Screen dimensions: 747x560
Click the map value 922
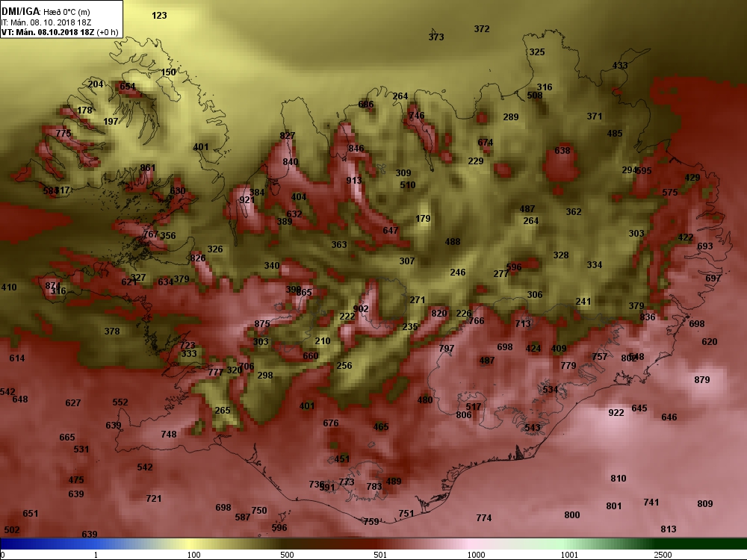coord(616,412)
